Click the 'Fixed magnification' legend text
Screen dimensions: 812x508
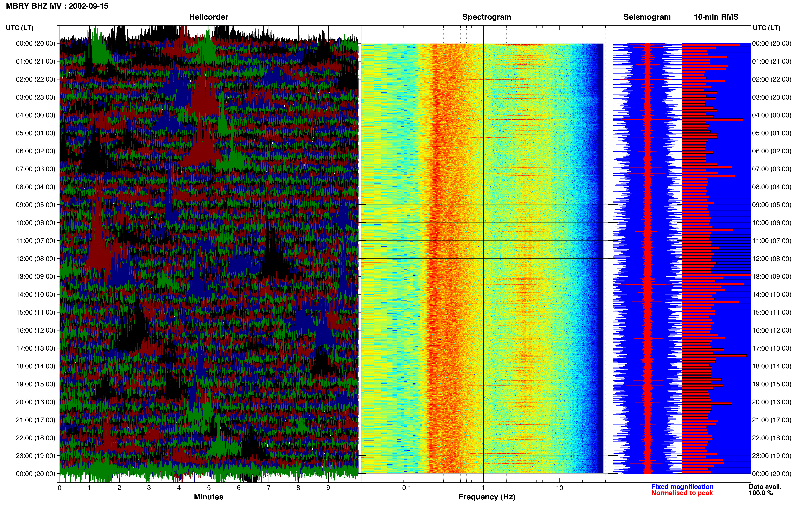point(682,486)
